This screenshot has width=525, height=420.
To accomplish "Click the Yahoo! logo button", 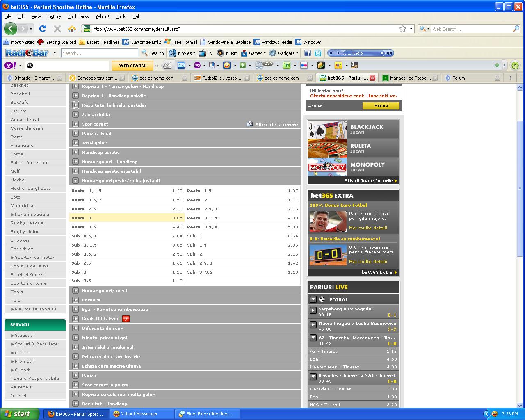I will [x=10, y=65].
